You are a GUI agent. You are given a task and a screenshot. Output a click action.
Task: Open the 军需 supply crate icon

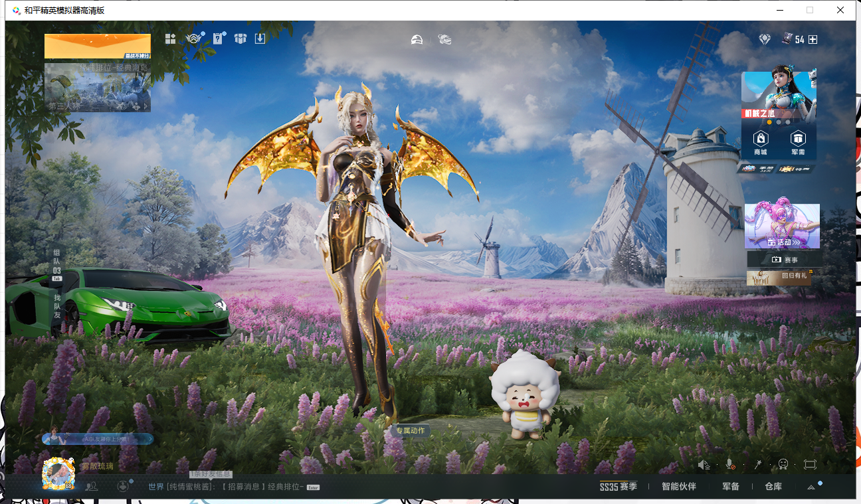coord(798,142)
